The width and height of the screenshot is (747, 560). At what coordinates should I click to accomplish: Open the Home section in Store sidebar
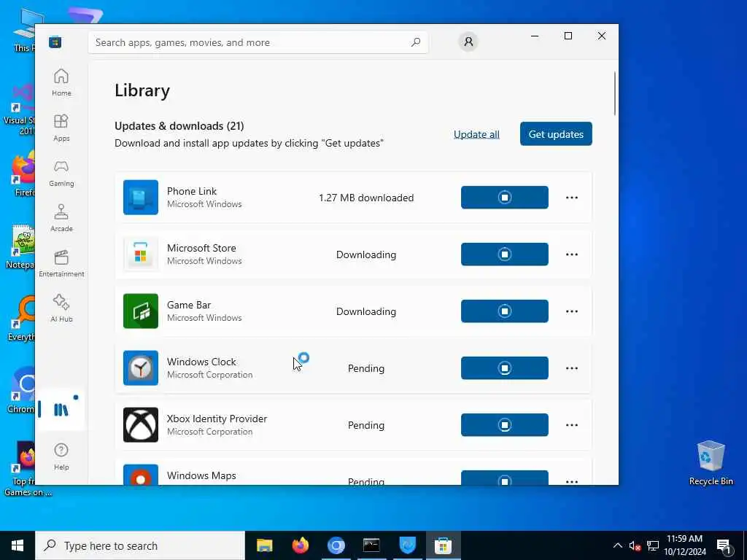61,82
